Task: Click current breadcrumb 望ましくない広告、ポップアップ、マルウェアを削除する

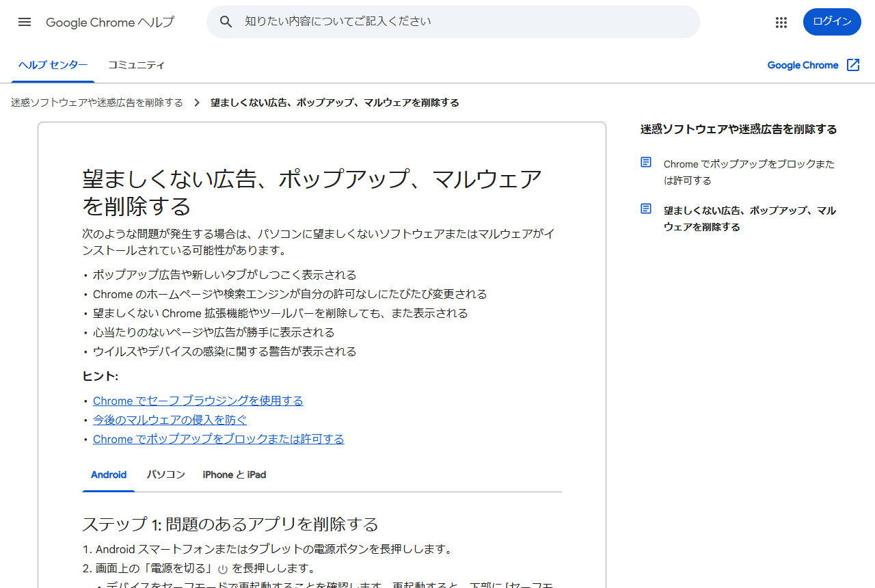Action: click(335, 103)
